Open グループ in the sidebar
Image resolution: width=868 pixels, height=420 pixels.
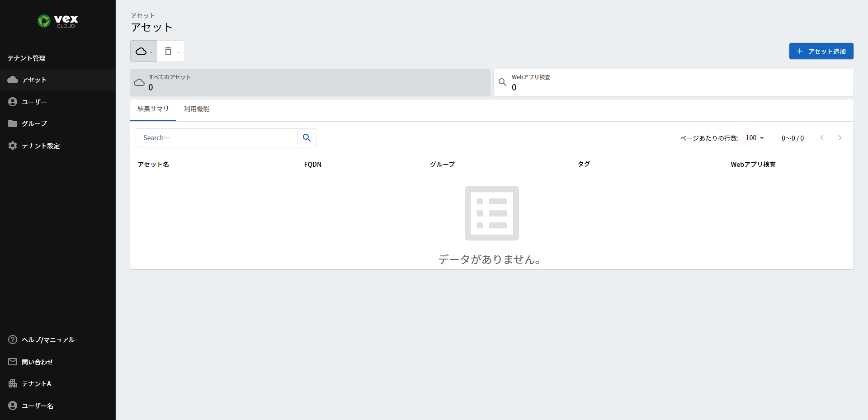(58, 124)
